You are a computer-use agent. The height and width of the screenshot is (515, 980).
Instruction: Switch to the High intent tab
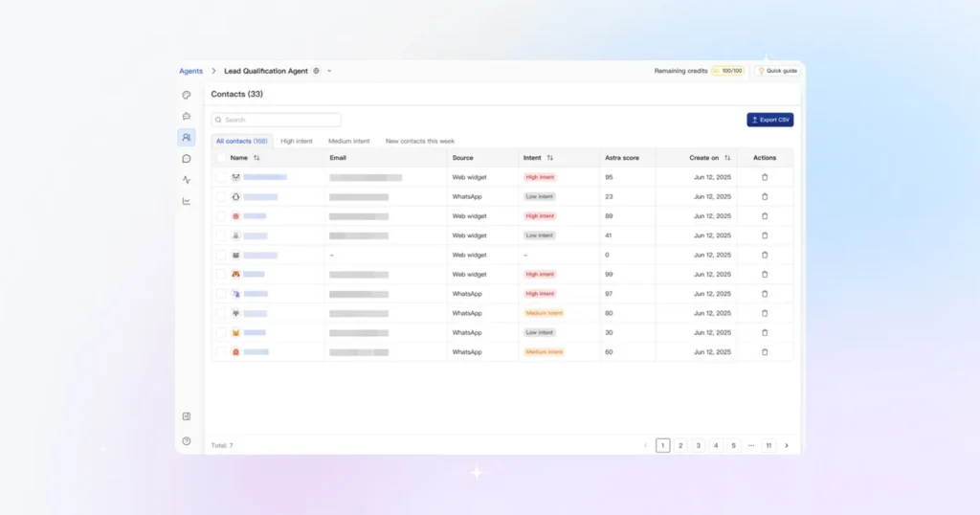[x=297, y=142]
